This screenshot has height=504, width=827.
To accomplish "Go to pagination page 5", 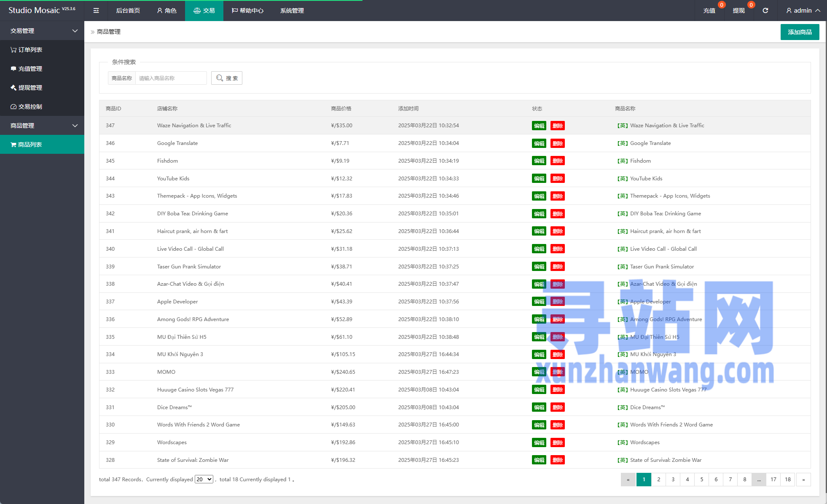I will click(x=701, y=480).
